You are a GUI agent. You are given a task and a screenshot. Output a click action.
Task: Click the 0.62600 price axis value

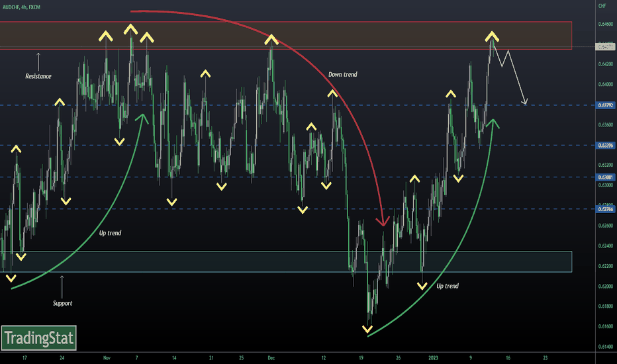606,226
